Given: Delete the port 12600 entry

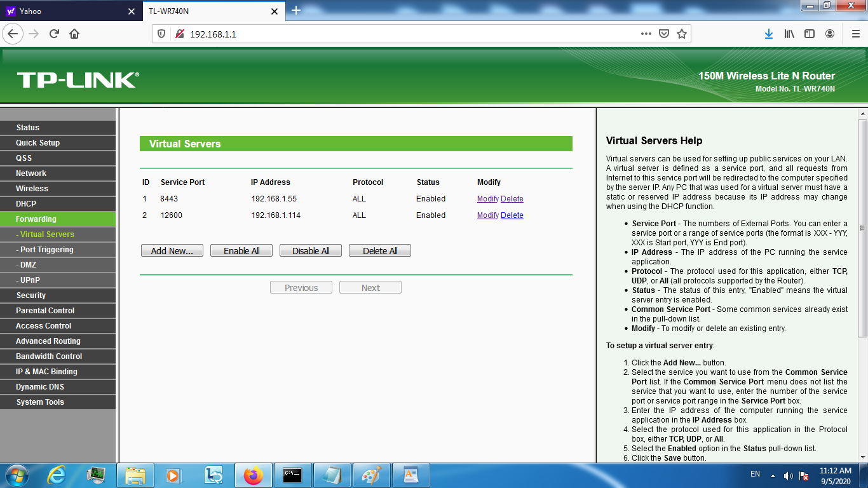Looking at the screenshot, I should [512, 215].
